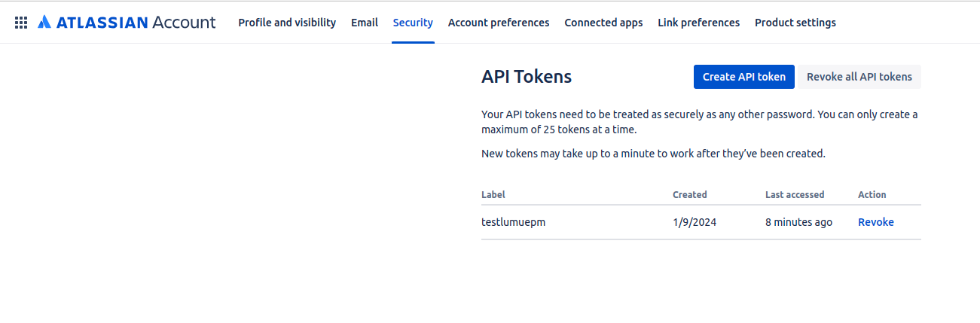Click the '8 minutes ago' access time
Image resolution: width=980 pixels, height=323 pixels.
click(798, 222)
